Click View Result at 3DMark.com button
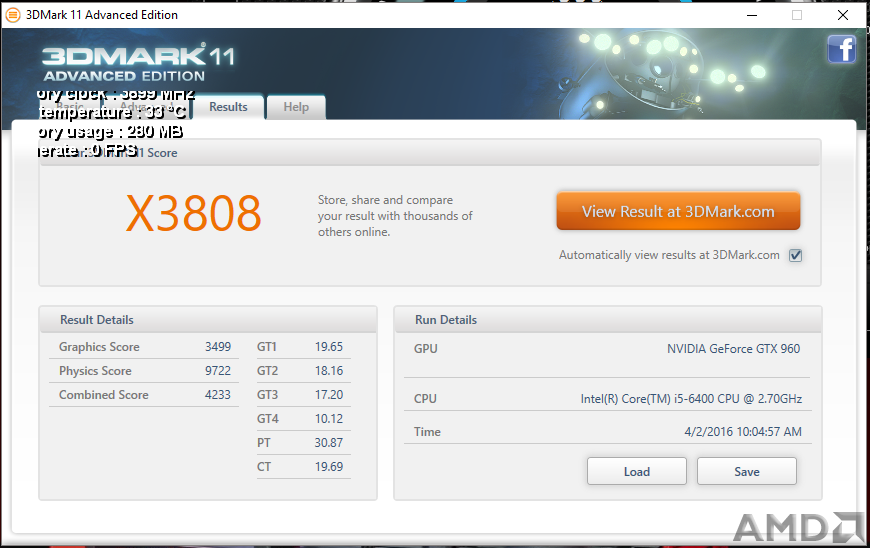Viewport: 870px width, 548px height. coord(678,211)
